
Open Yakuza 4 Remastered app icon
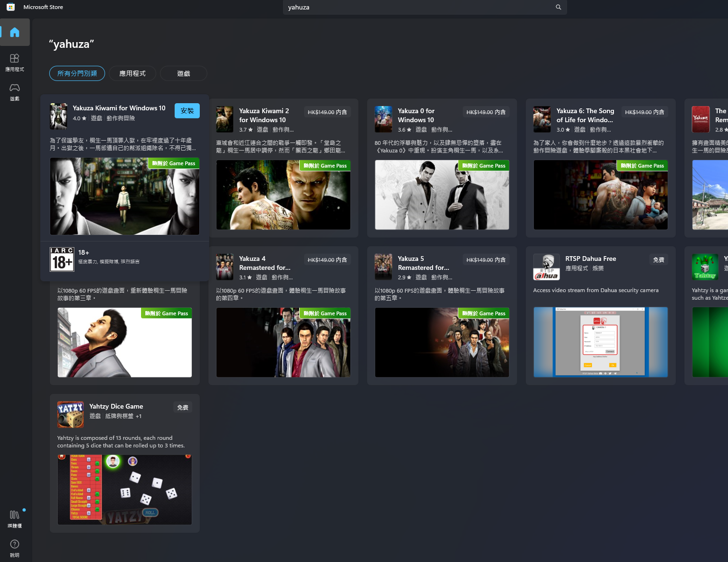click(225, 267)
